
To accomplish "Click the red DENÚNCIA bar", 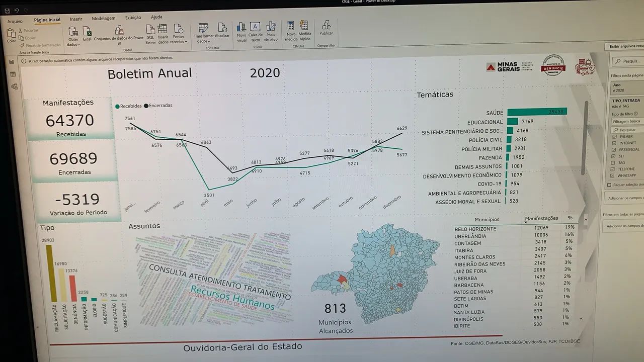I will 73,289.
